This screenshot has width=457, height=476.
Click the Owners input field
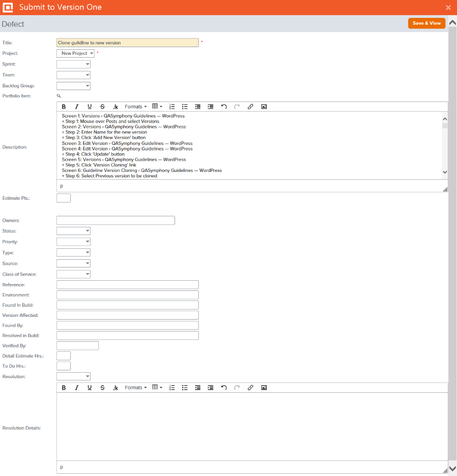116,220
